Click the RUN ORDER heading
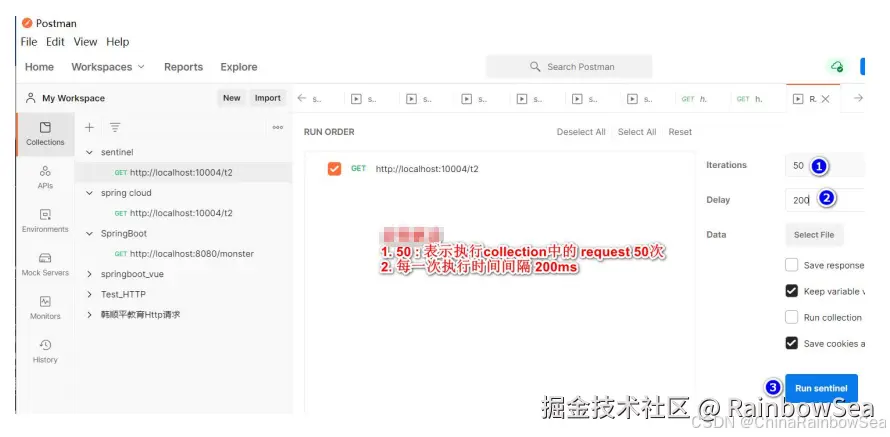890x437 pixels. click(329, 132)
